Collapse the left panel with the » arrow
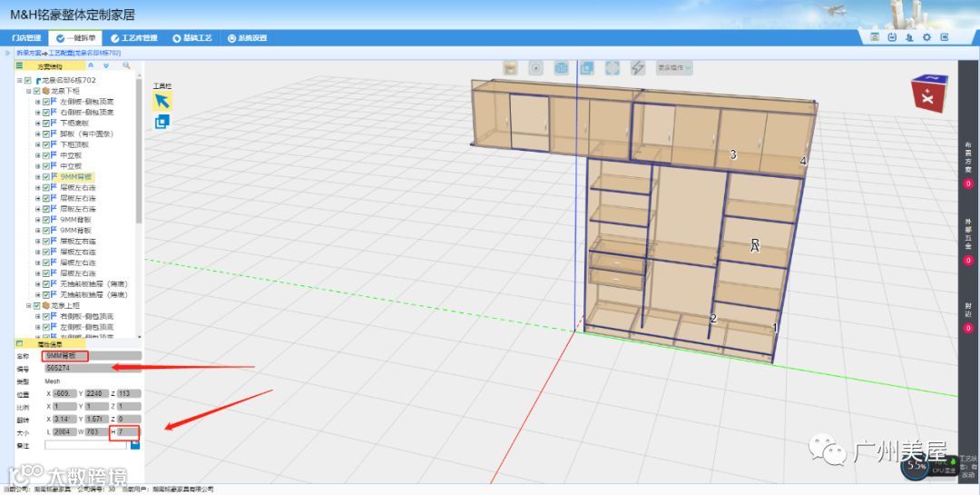Image resolution: width=980 pixels, height=495 pixels. pos(7,54)
